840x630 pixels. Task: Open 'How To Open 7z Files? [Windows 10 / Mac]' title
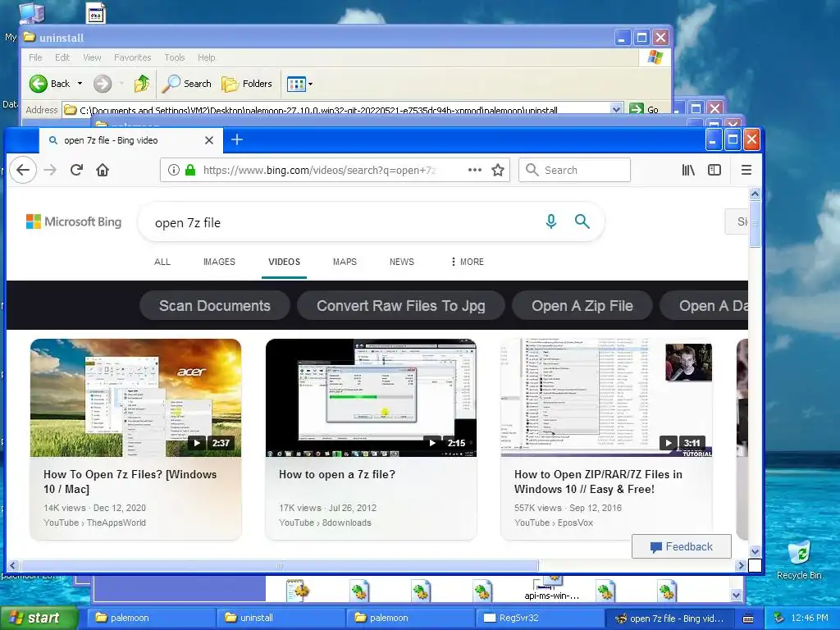[x=130, y=482]
